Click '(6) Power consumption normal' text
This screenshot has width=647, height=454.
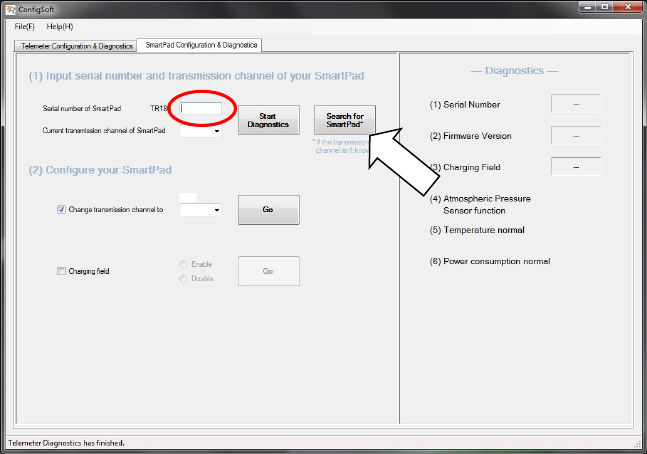pyautogui.click(x=490, y=261)
